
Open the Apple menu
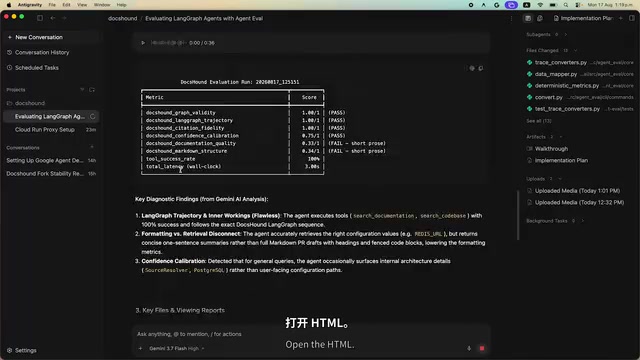(x=9, y=5)
